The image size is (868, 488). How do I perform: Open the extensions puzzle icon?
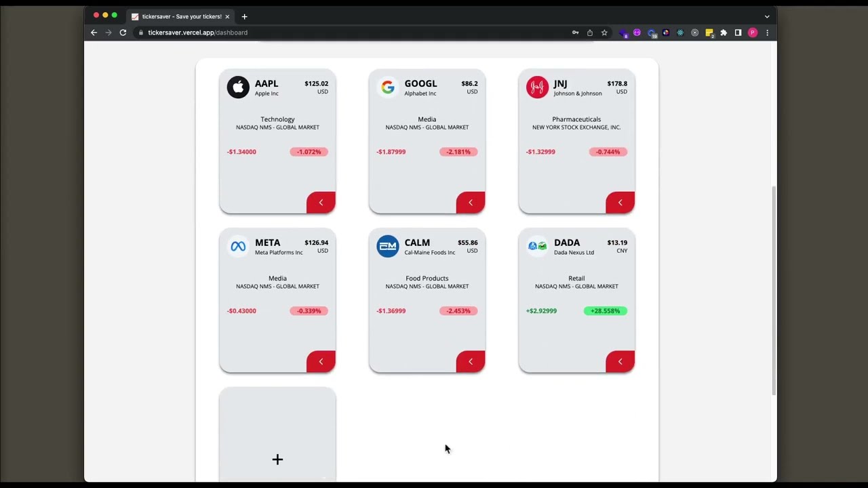click(x=724, y=33)
